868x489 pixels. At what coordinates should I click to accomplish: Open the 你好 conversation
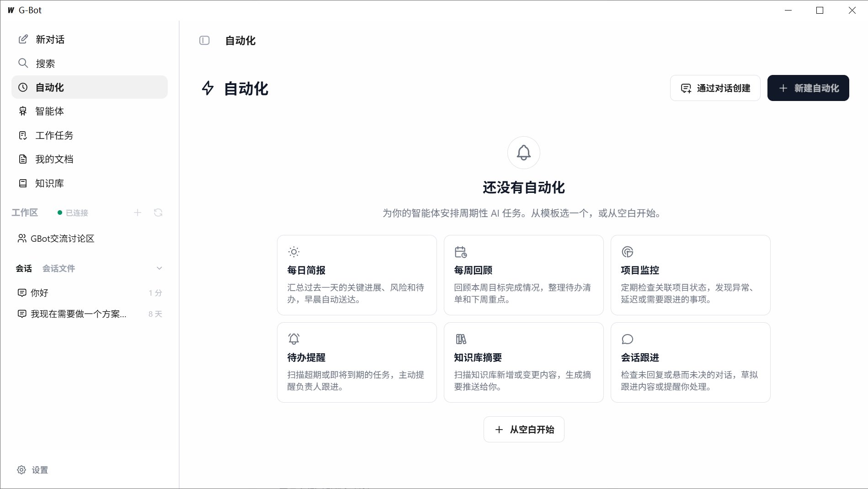click(90, 293)
